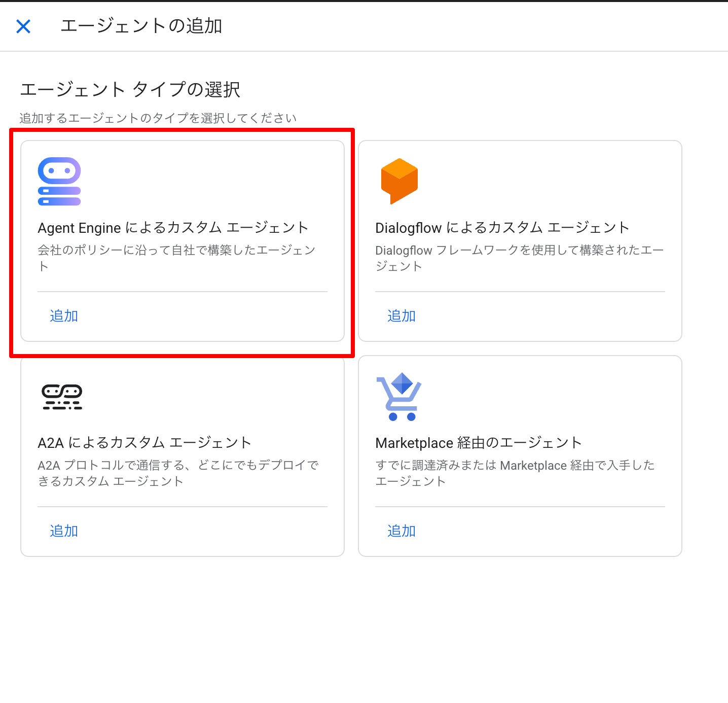Click the エージェントの追加 page title
Screen dimensions: 728x703
[x=141, y=26]
